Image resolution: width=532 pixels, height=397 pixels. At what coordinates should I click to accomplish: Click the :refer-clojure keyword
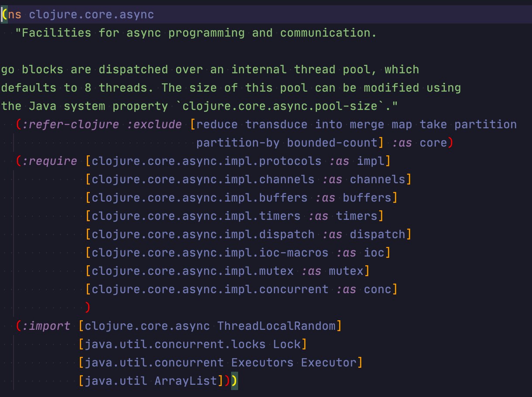click(70, 124)
